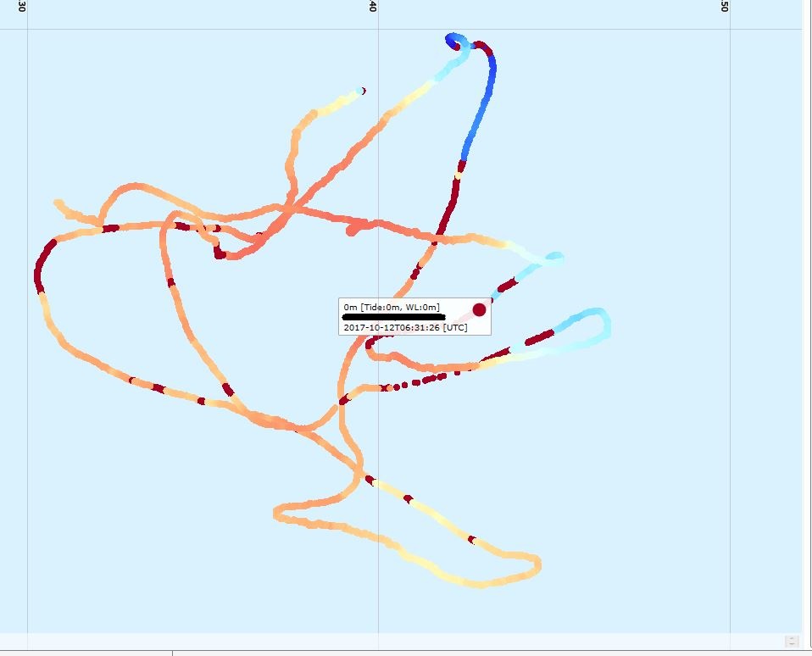The width and height of the screenshot is (812, 656).
Task: Click the blacked-out bar inside the tooltip
Action: [392, 317]
